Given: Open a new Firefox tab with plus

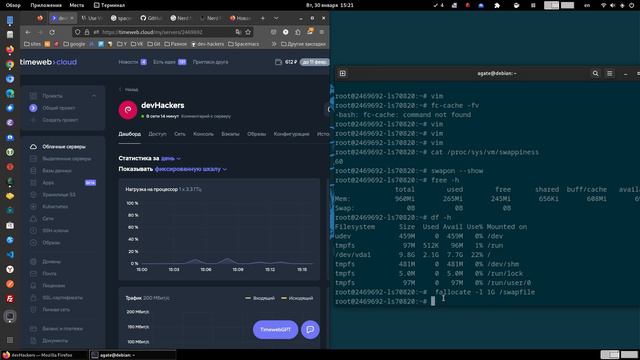Looking at the screenshot, I should pos(262,18).
